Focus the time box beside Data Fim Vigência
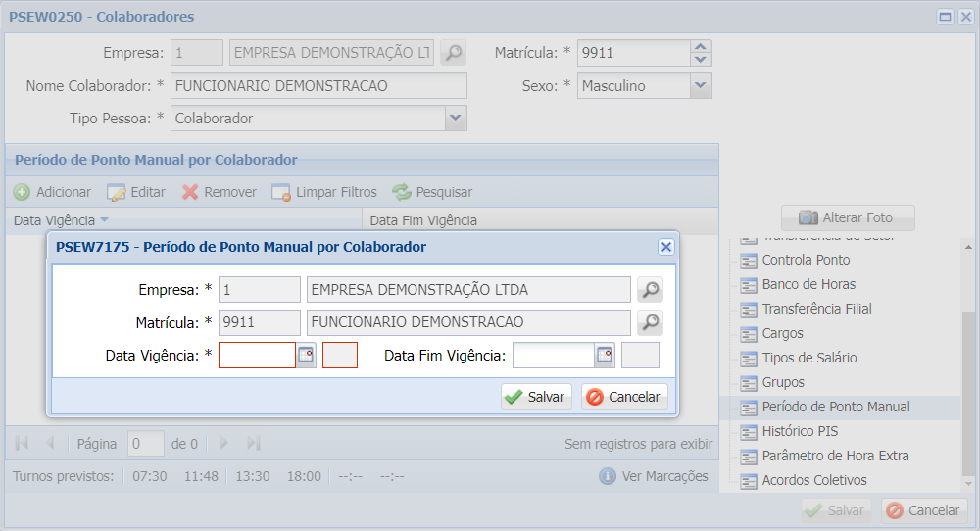980x531 pixels. [x=640, y=355]
